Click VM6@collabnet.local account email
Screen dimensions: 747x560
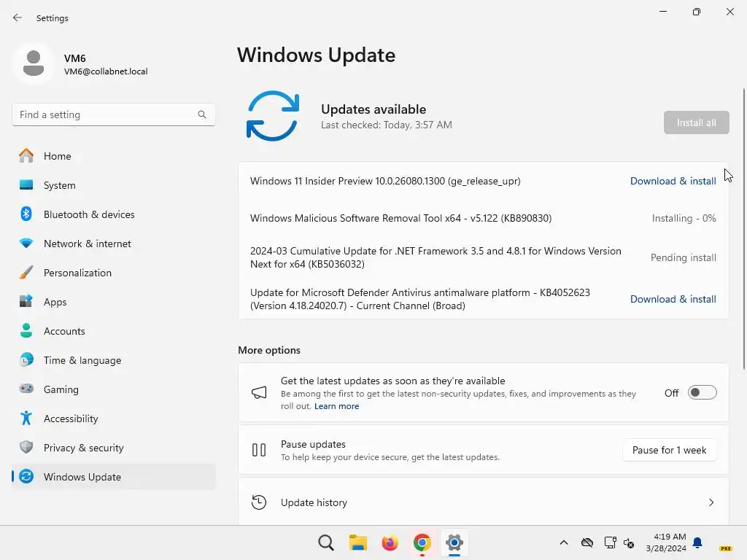tap(106, 71)
